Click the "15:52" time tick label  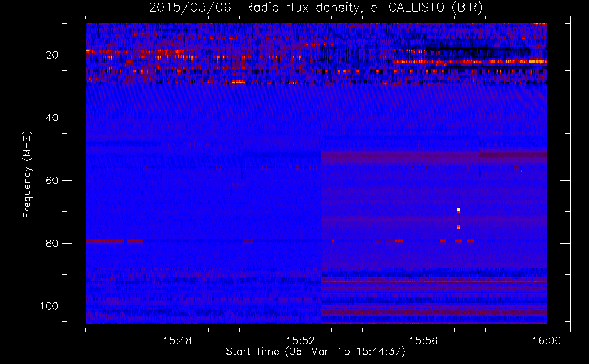point(301,341)
